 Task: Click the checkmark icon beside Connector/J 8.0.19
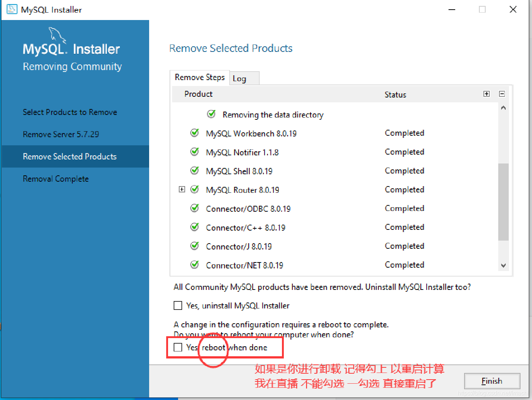[x=194, y=246]
